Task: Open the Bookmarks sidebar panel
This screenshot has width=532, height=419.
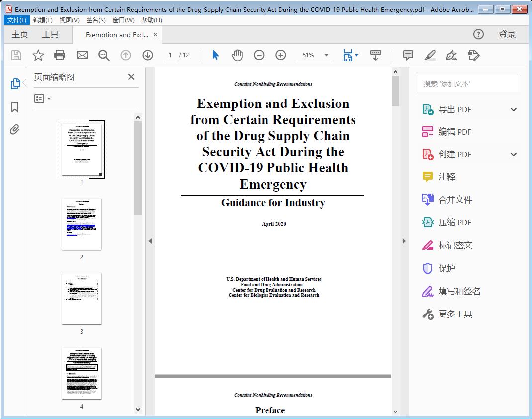Action: point(14,107)
